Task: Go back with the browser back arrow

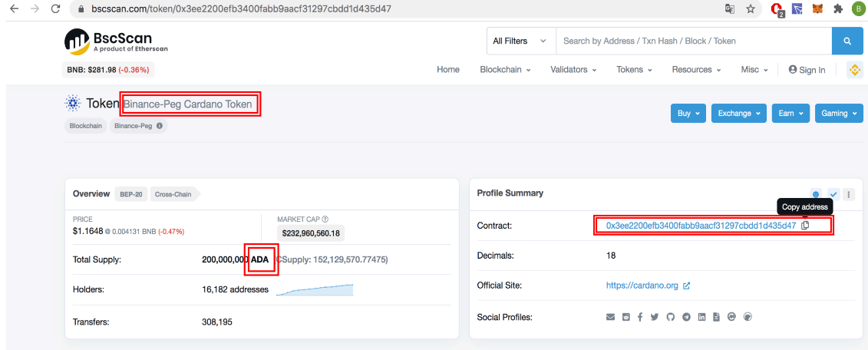Action: tap(14, 9)
